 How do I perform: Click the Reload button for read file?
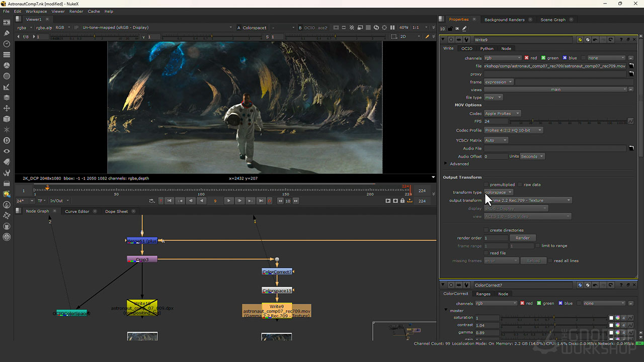pos(533,260)
